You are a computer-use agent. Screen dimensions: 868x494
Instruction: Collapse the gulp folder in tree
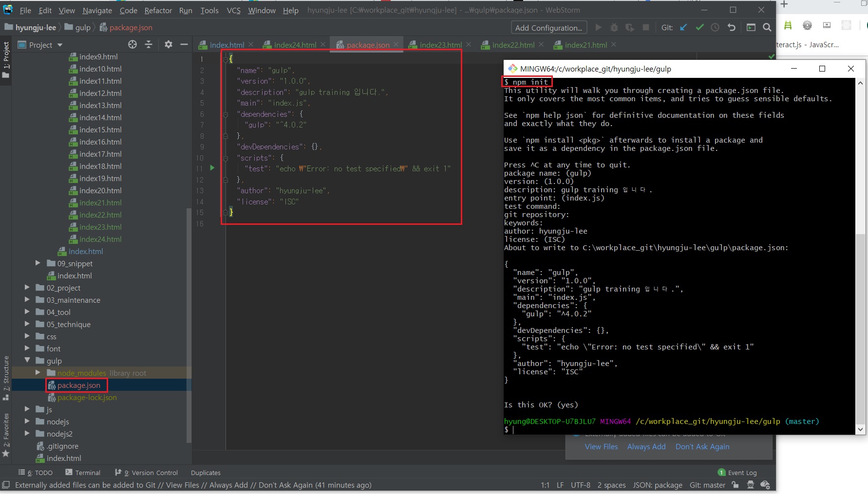(27, 361)
